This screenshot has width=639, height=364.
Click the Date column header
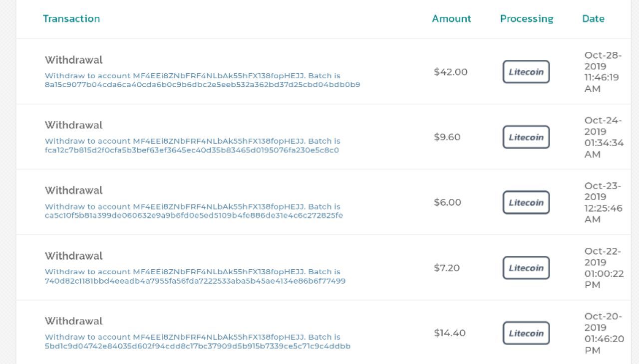pyautogui.click(x=593, y=18)
